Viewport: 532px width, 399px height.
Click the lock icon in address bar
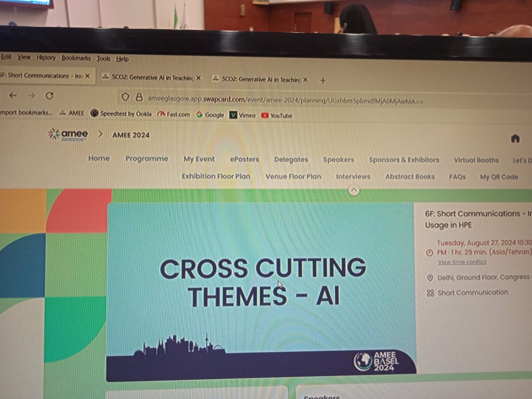139,97
